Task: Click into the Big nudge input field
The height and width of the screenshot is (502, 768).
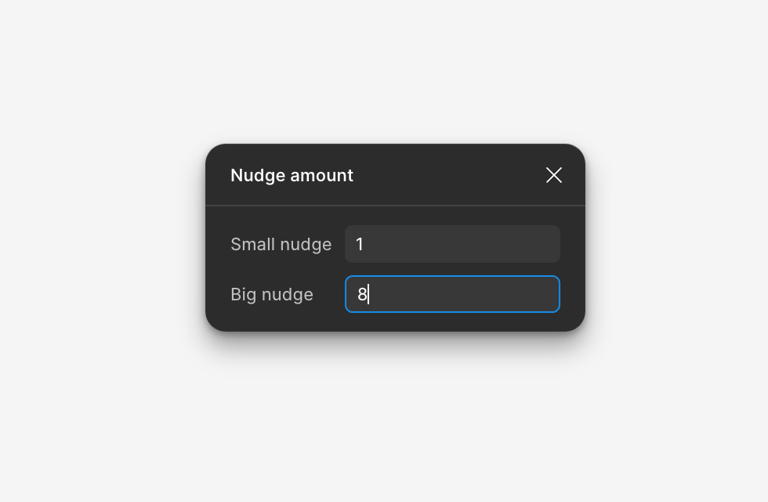Action: click(x=453, y=294)
